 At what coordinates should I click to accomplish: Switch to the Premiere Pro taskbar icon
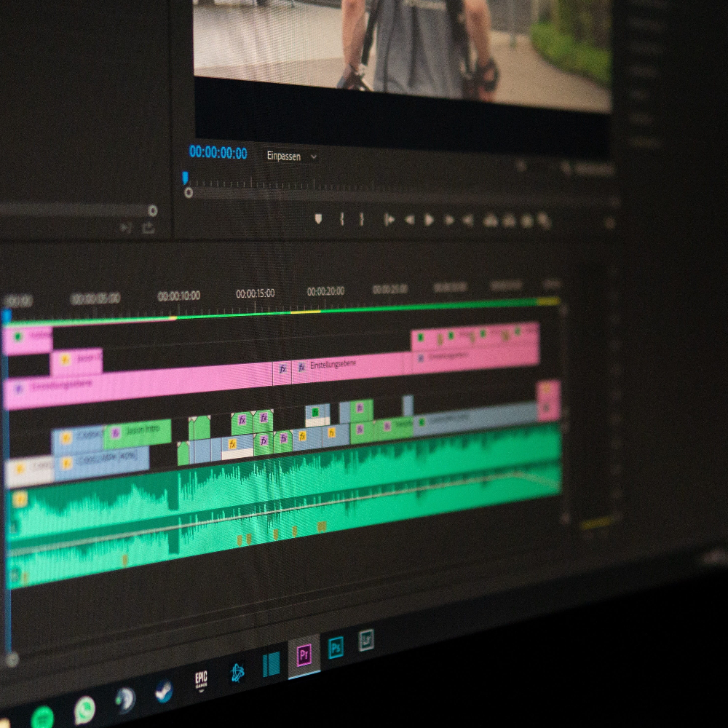click(305, 654)
